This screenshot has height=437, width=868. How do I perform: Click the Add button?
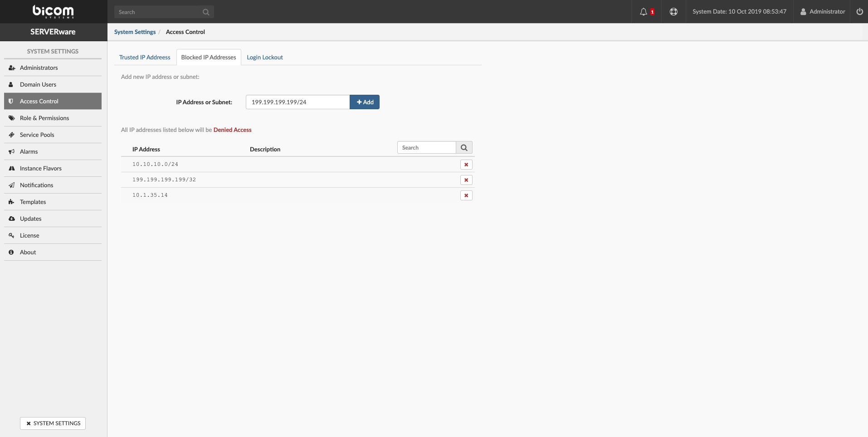point(365,102)
